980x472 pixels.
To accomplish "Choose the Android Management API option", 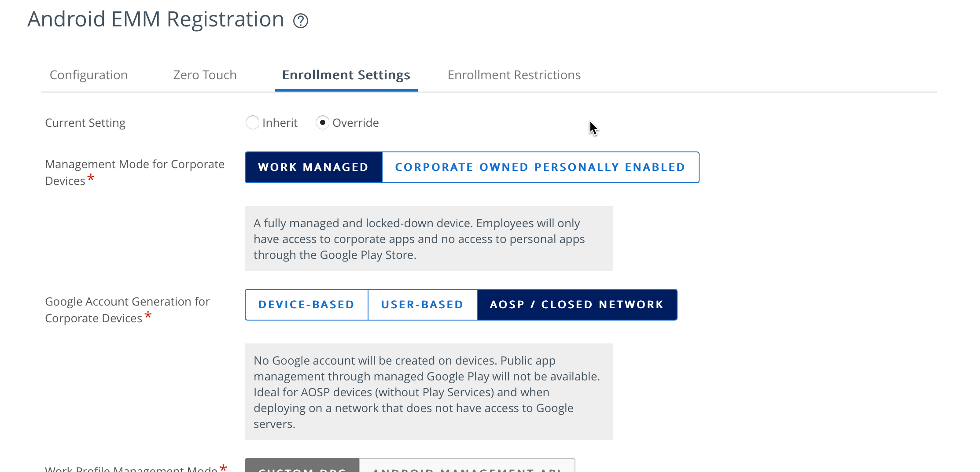I will click(467, 467).
